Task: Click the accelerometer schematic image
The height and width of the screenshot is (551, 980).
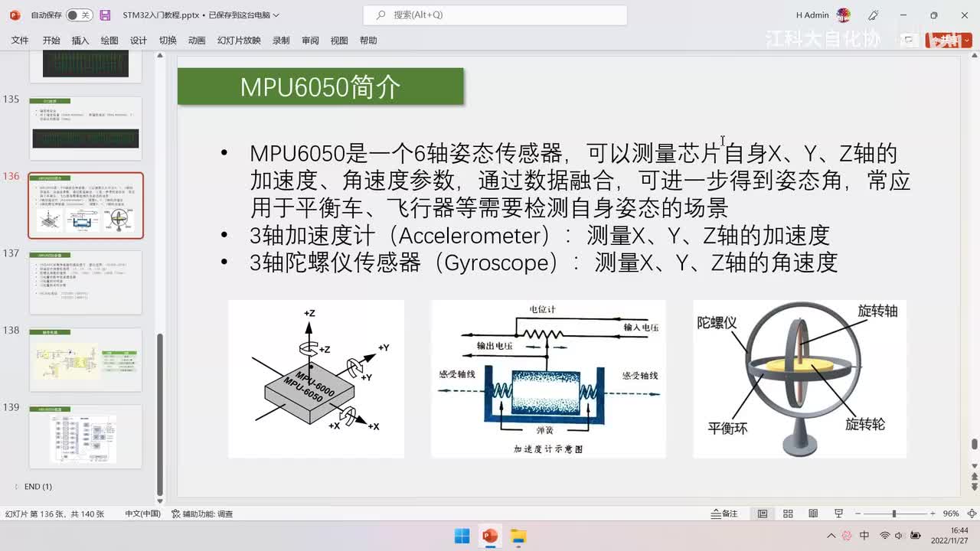Action: click(x=548, y=379)
